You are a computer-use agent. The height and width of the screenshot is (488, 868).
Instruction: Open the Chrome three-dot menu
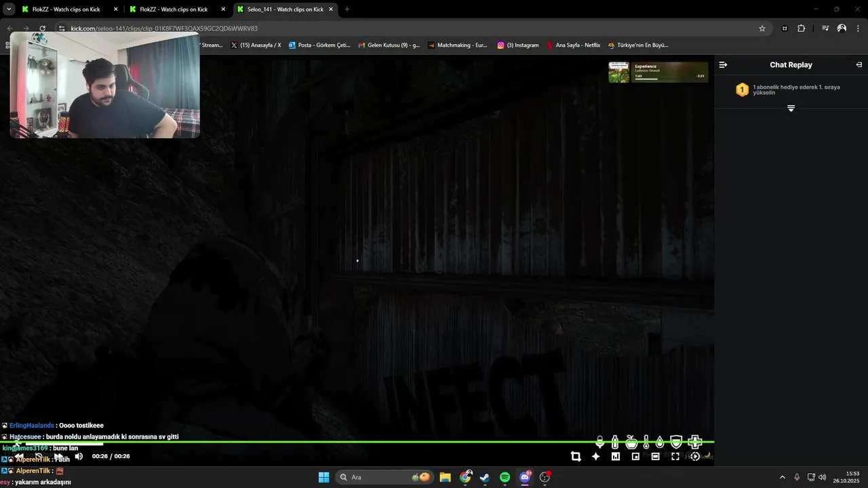(x=859, y=28)
